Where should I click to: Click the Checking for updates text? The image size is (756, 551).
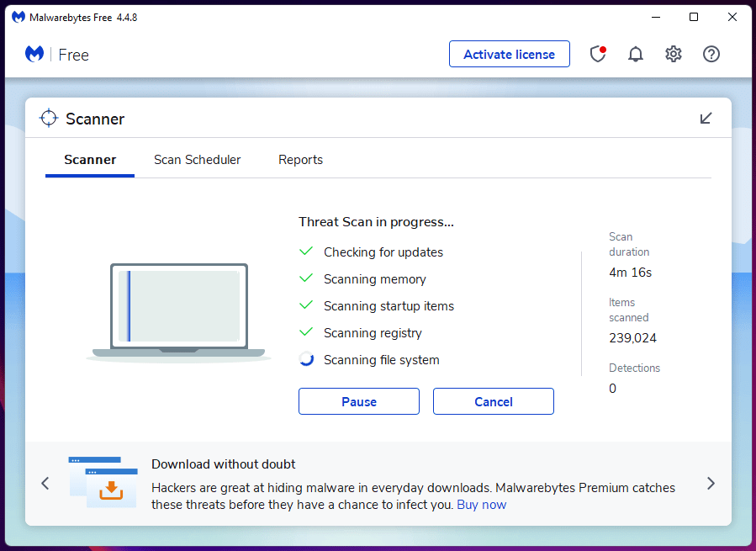[x=383, y=252]
